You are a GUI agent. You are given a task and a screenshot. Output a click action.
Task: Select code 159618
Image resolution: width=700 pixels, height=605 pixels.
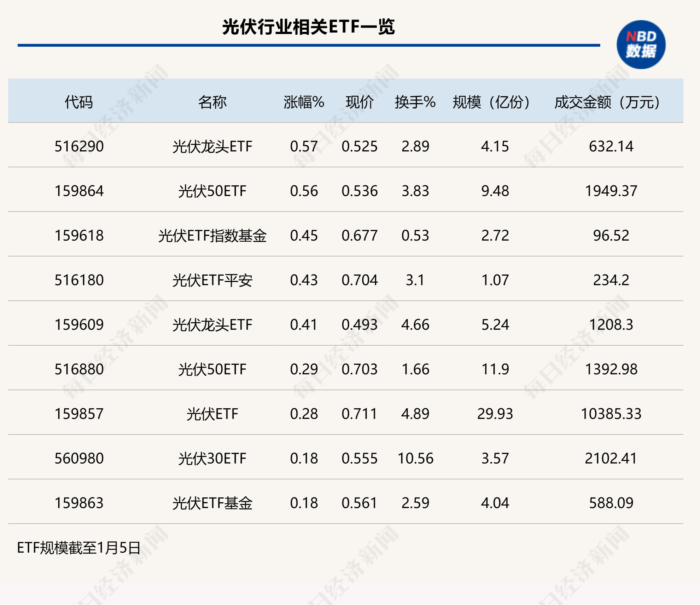(x=79, y=236)
